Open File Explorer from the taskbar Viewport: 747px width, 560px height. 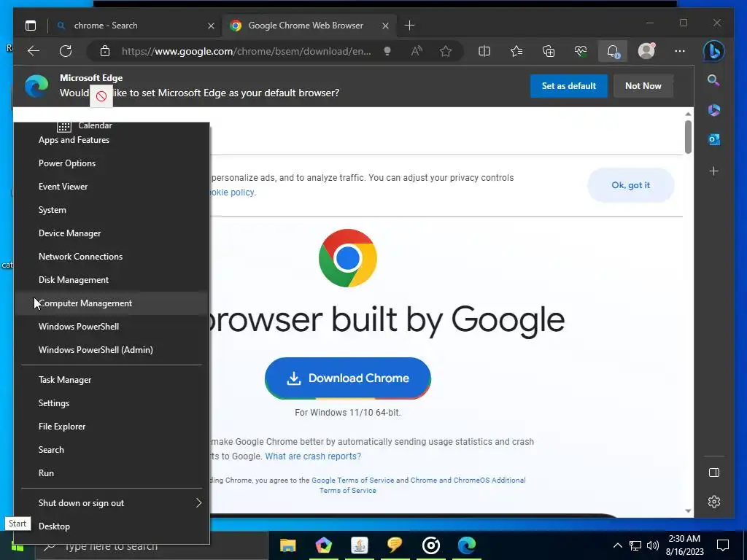point(287,545)
